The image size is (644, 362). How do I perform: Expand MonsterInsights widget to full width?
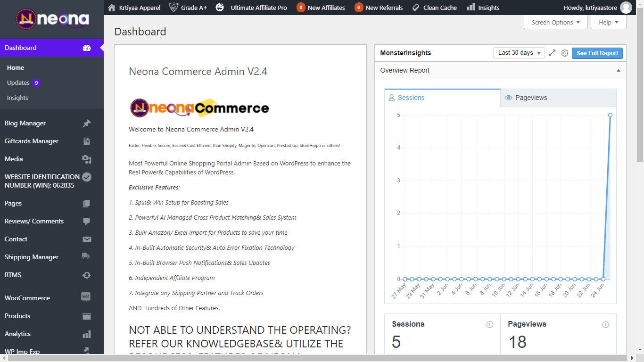tap(552, 53)
